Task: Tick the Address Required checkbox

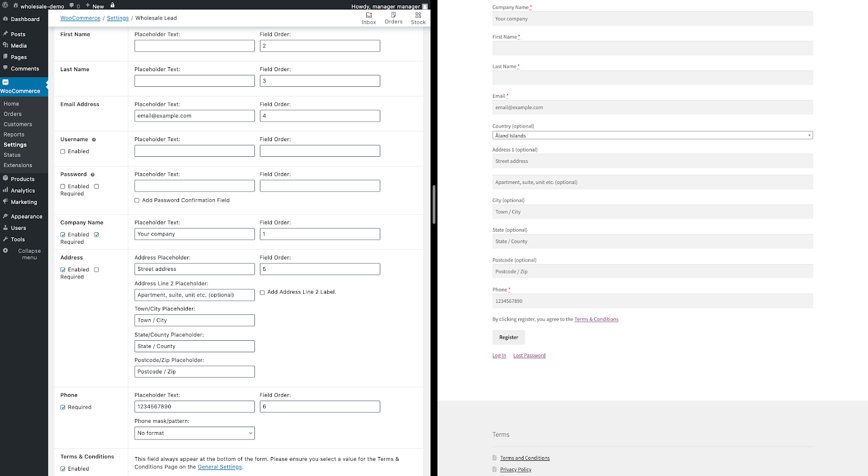Action: [x=97, y=269]
